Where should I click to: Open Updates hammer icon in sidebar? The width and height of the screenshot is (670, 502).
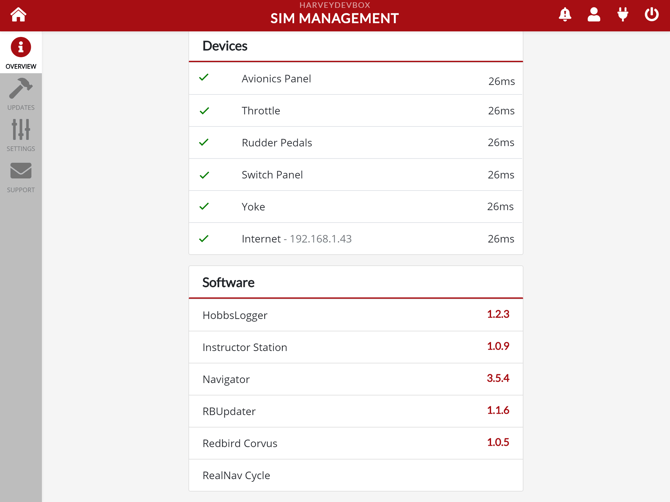[x=21, y=88]
